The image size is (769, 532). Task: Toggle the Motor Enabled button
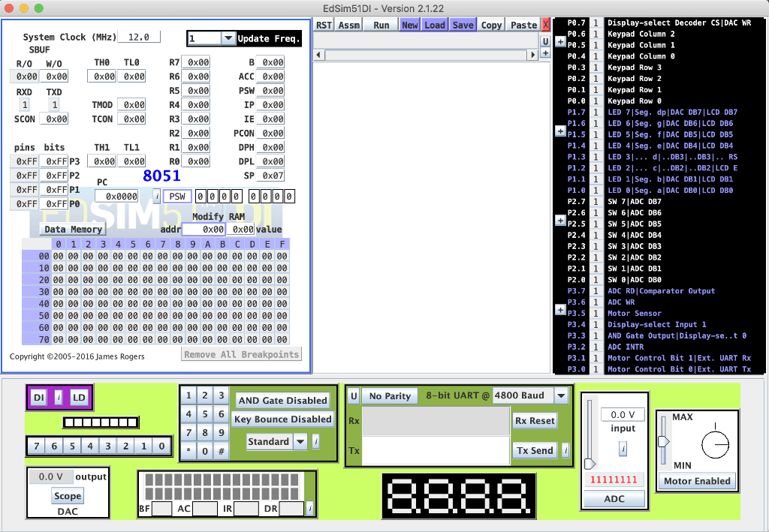pyautogui.click(x=697, y=481)
